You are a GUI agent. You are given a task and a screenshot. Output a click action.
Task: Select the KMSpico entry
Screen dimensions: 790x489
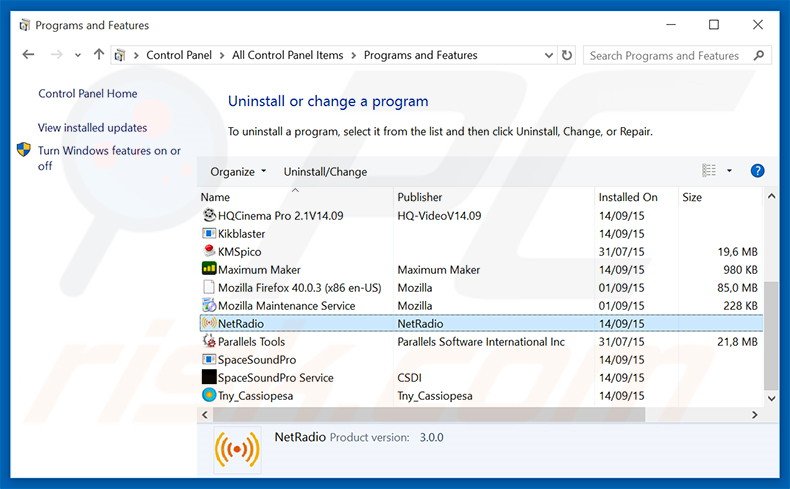[239, 251]
